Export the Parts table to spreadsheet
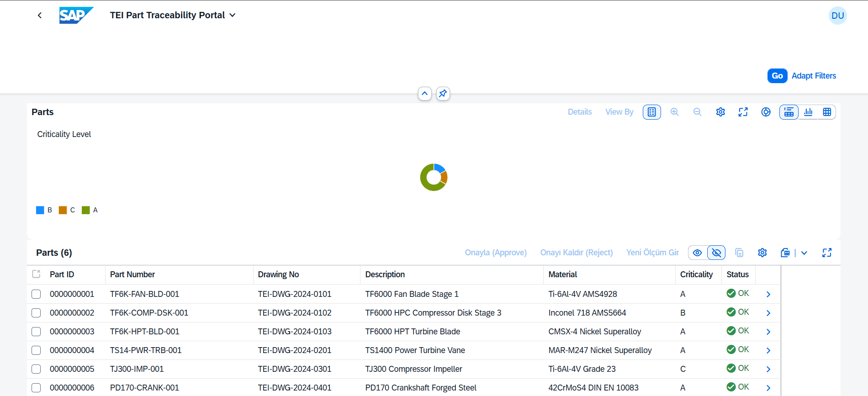 point(785,253)
